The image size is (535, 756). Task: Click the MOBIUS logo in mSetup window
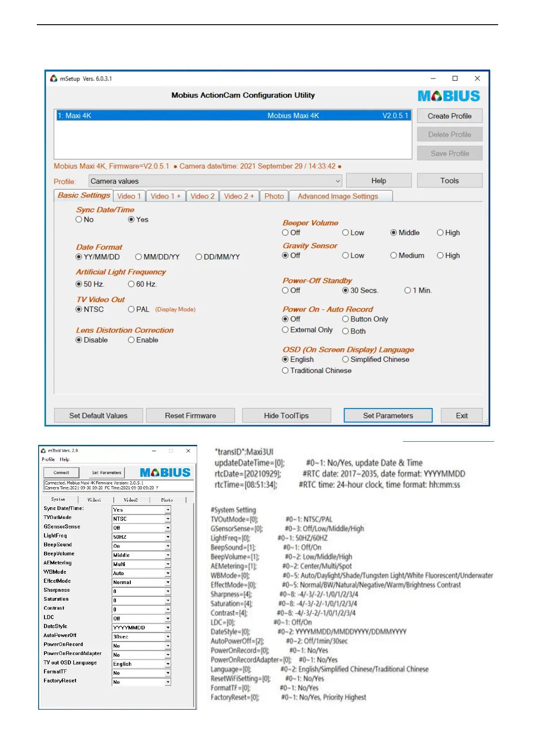[x=449, y=96]
